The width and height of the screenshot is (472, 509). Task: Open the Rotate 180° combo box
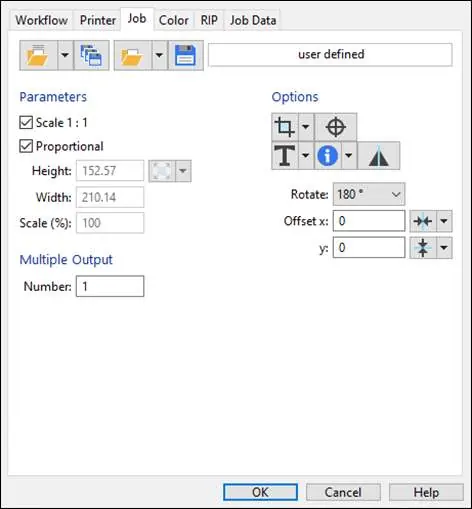(x=369, y=194)
